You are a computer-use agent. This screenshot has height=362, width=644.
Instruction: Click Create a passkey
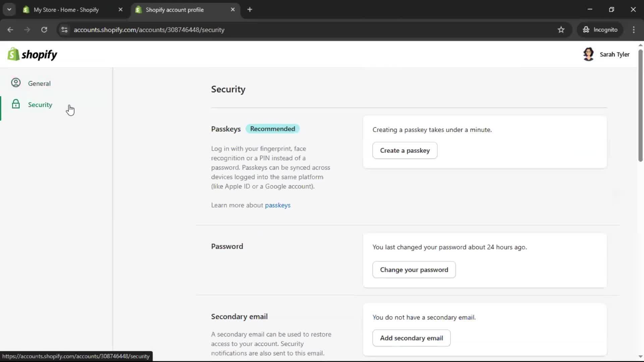click(x=405, y=150)
